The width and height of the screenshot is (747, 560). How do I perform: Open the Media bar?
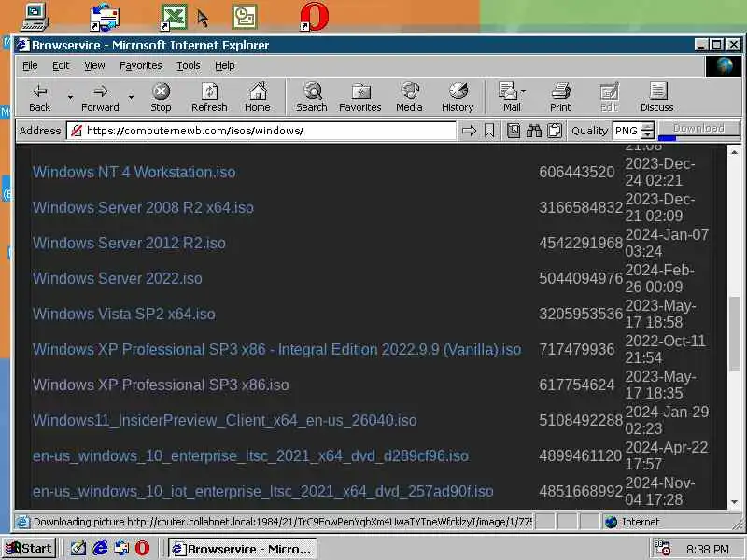coord(409,98)
